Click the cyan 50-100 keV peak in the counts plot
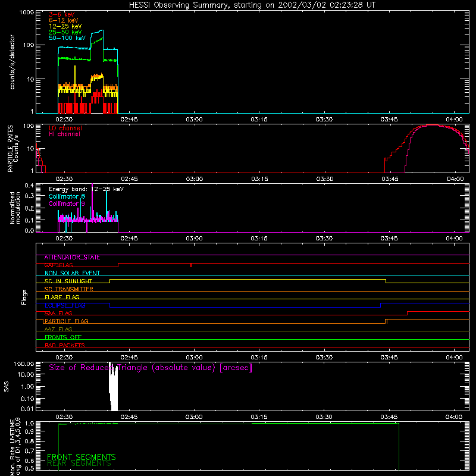 point(97,32)
